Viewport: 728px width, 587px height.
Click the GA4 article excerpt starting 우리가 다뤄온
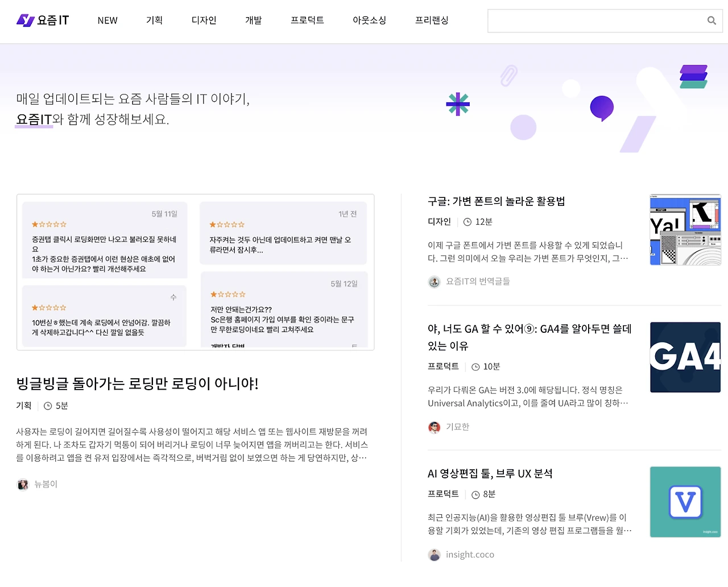point(528,397)
